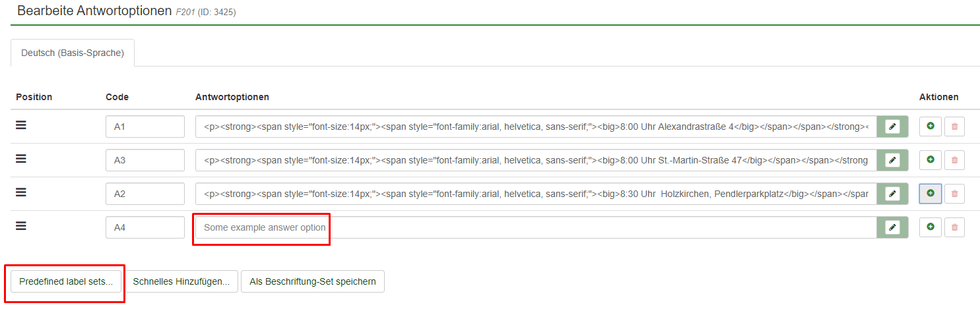The image size is (980, 315).
Task: Delete answer option A4
Action: (x=954, y=227)
